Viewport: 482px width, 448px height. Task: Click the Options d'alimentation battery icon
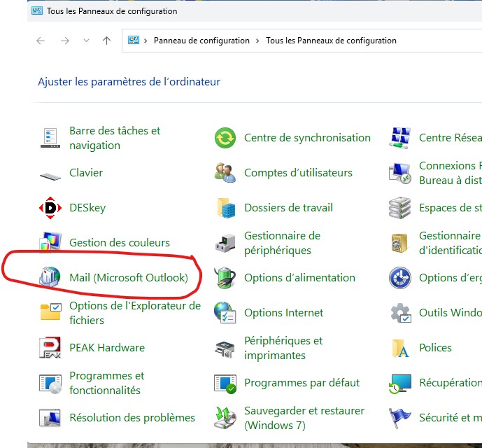(x=225, y=277)
